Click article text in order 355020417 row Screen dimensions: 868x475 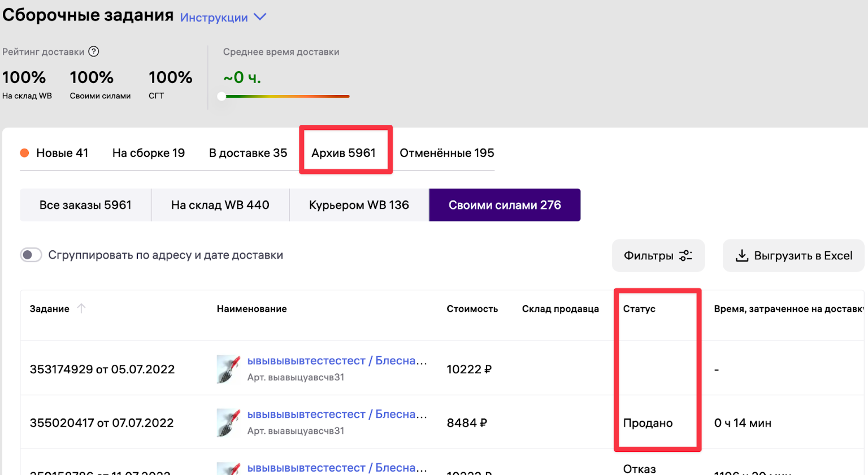tap(296, 431)
